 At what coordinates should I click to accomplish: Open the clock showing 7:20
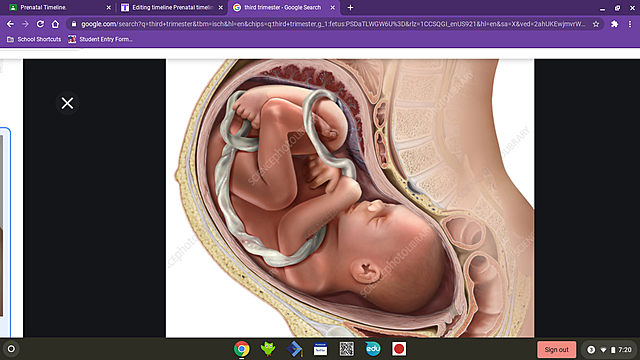point(624,350)
